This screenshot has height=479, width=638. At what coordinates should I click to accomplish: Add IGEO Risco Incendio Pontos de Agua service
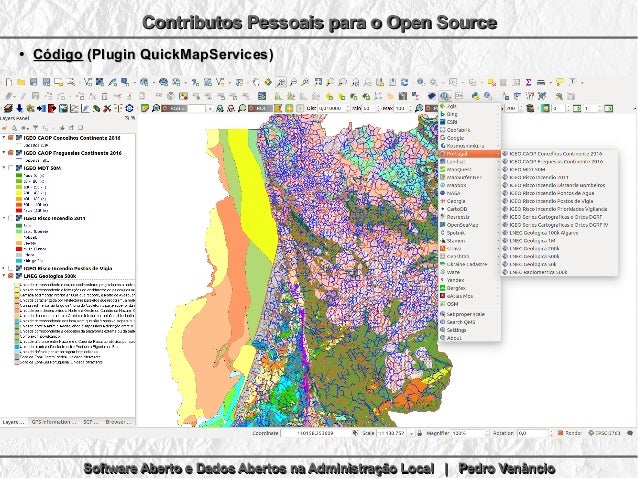click(x=559, y=193)
